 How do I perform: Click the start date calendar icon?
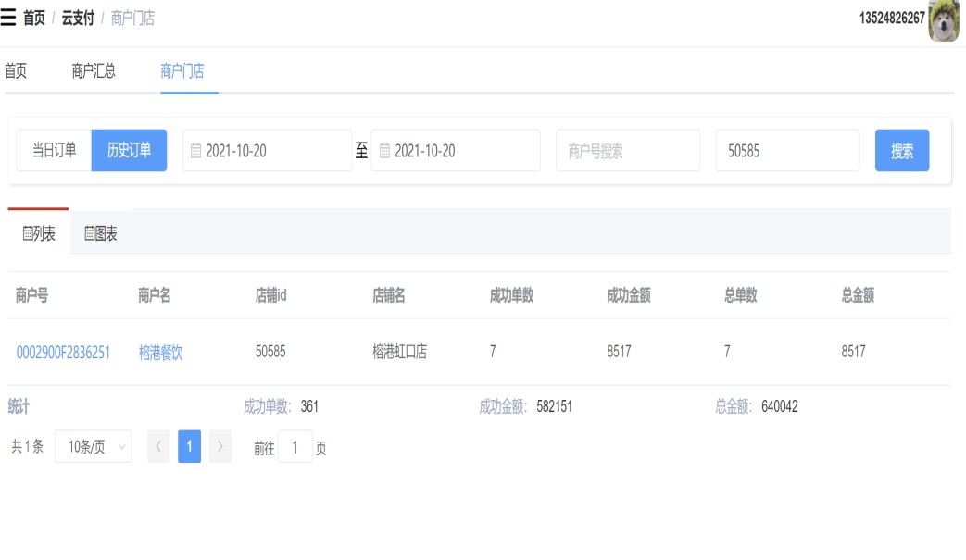click(195, 151)
